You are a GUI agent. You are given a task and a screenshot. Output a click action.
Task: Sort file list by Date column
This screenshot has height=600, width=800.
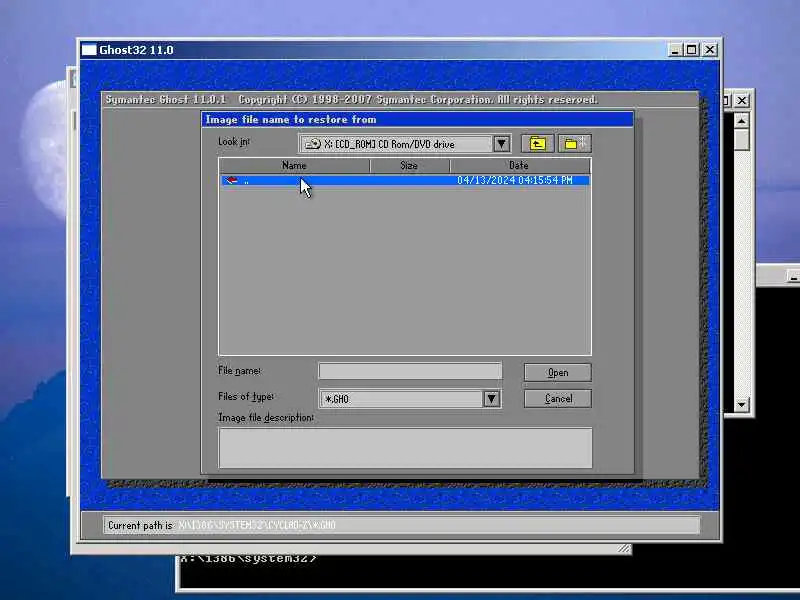click(519, 165)
